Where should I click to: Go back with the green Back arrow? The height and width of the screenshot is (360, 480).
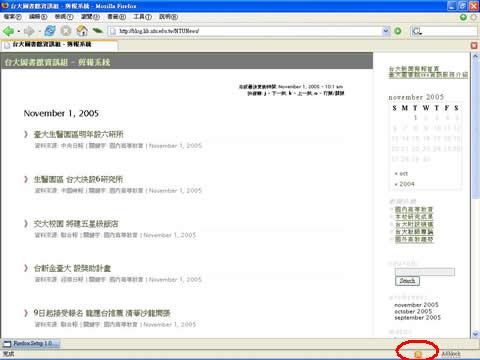(x=8, y=31)
